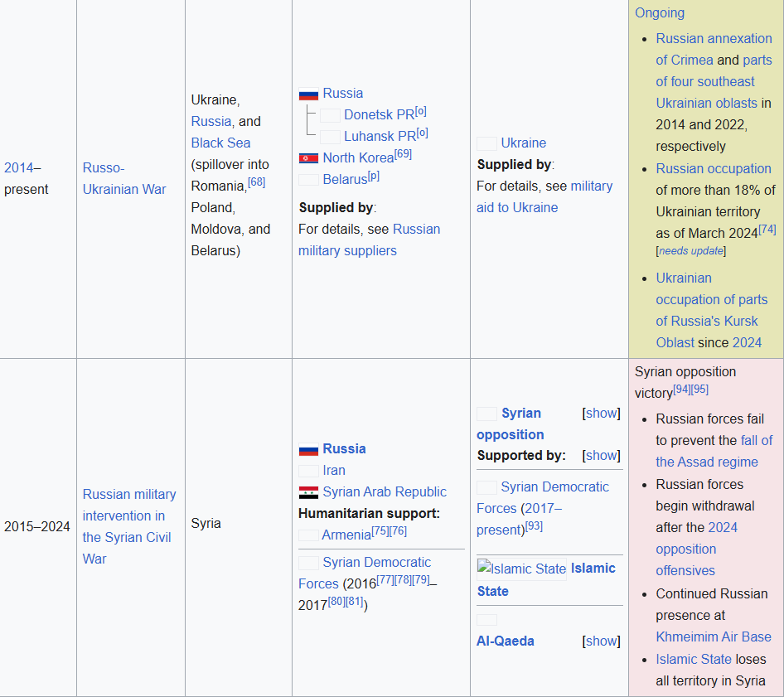Image resolution: width=784 pixels, height=697 pixels.
Task: Go to the 'Russian military suppliers' page
Action: [x=369, y=240]
